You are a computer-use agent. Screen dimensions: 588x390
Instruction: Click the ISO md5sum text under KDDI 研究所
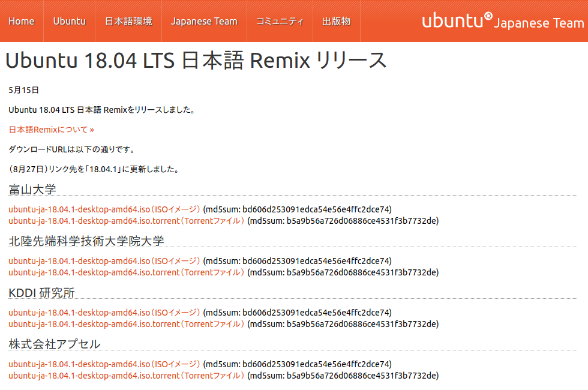click(298, 313)
